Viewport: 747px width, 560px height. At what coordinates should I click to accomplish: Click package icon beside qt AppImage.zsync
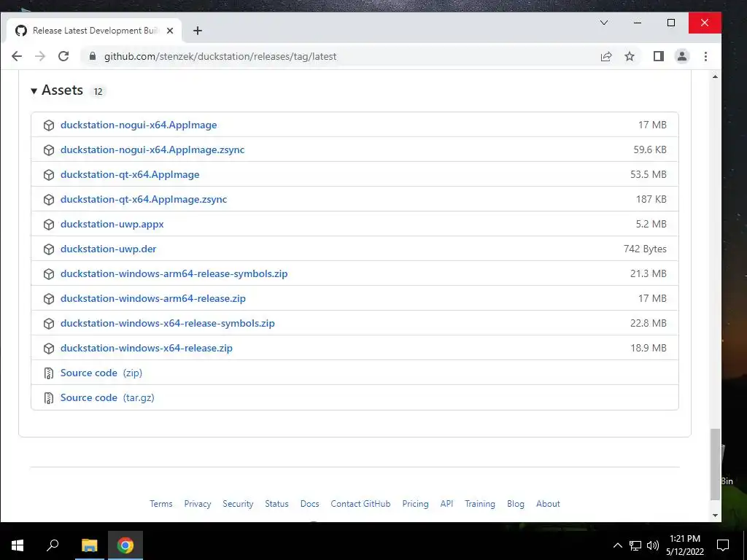[49, 200]
